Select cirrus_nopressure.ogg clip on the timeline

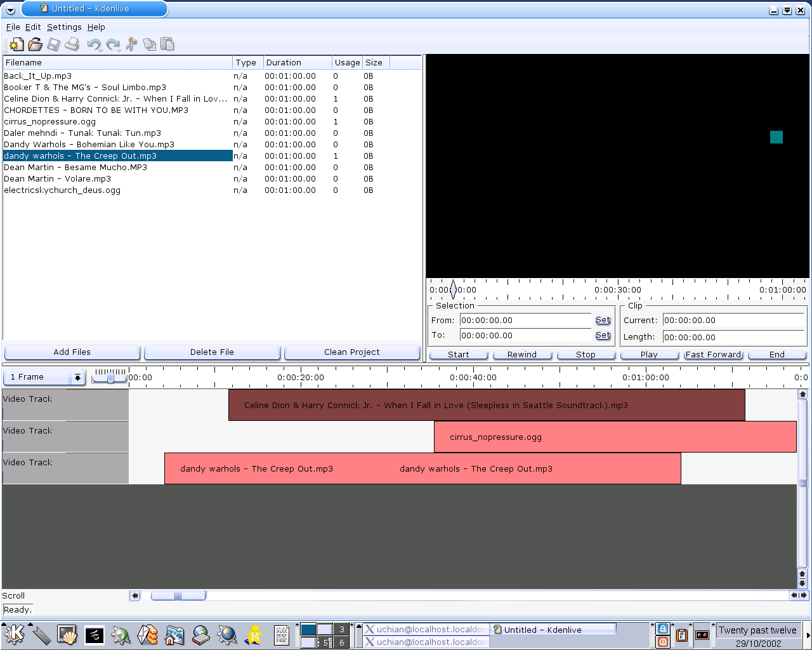point(614,437)
